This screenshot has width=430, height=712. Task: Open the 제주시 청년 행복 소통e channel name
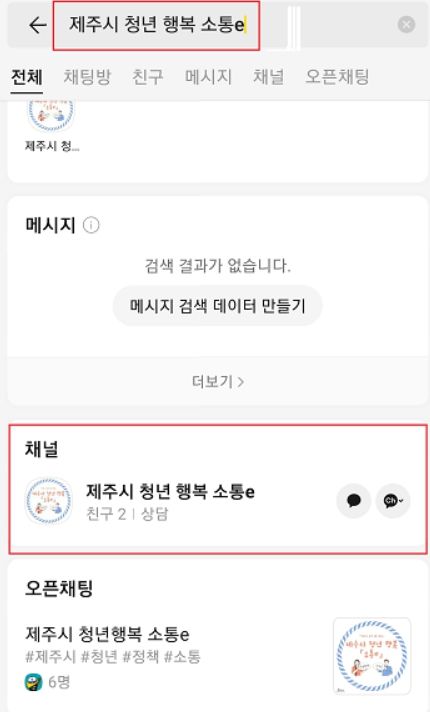(x=170, y=491)
